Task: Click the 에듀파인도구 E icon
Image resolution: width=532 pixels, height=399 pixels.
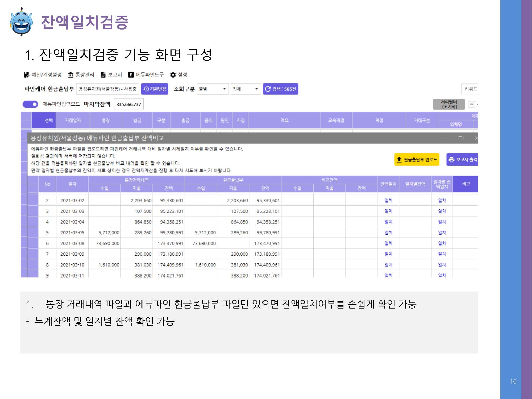Action: (x=131, y=75)
